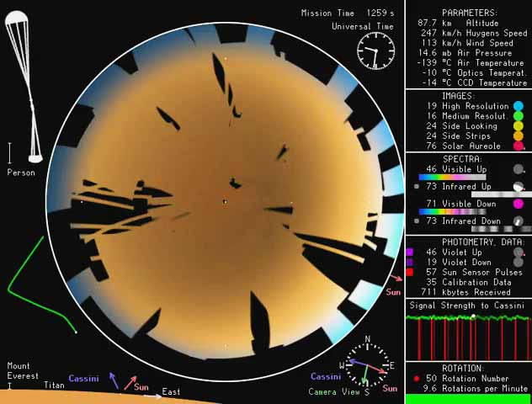This screenshot has height=404, width=532.
Task: Click the PHOTOMETRY, DATA heading
Action: tap(483, 242)
